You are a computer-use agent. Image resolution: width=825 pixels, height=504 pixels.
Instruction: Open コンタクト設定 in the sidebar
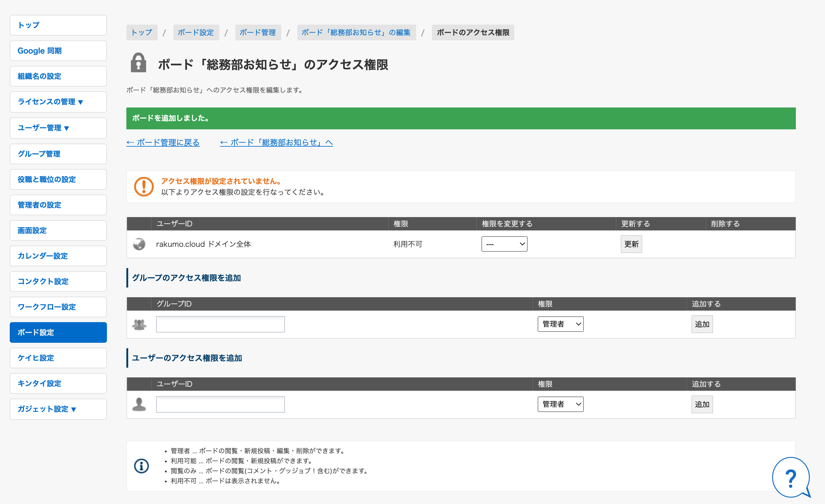[x=58, y=281]
